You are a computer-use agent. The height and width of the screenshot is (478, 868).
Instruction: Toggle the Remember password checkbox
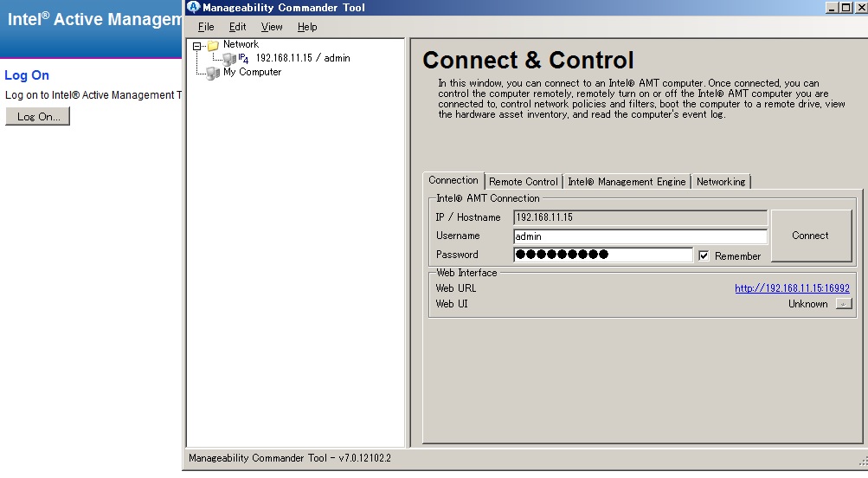tap(704, 256)
